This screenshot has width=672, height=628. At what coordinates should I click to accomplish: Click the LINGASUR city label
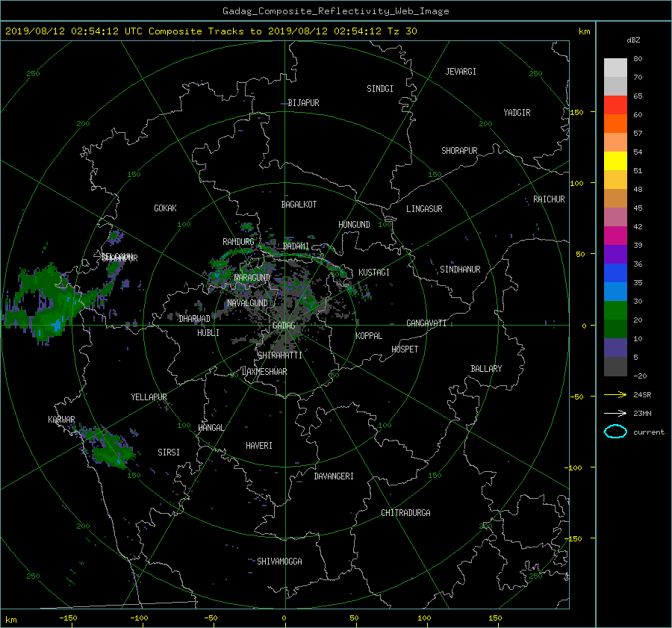[424, 209]
